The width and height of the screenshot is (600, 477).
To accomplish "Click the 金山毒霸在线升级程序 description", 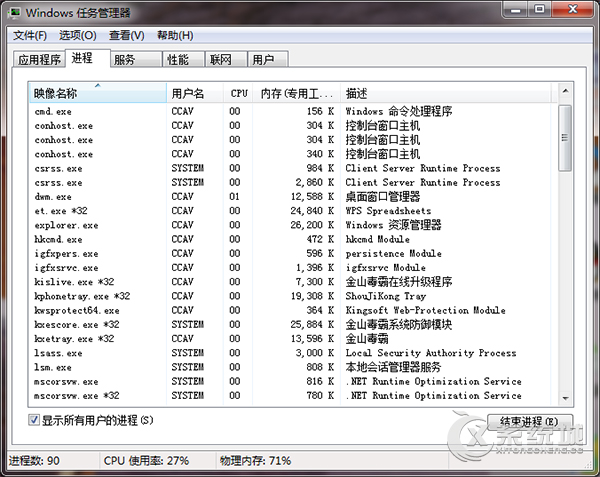I will [399, 282].
